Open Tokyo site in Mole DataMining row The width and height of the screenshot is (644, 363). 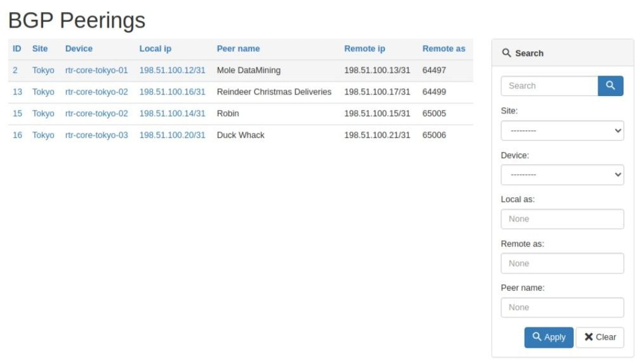click(x=43, y=71)
